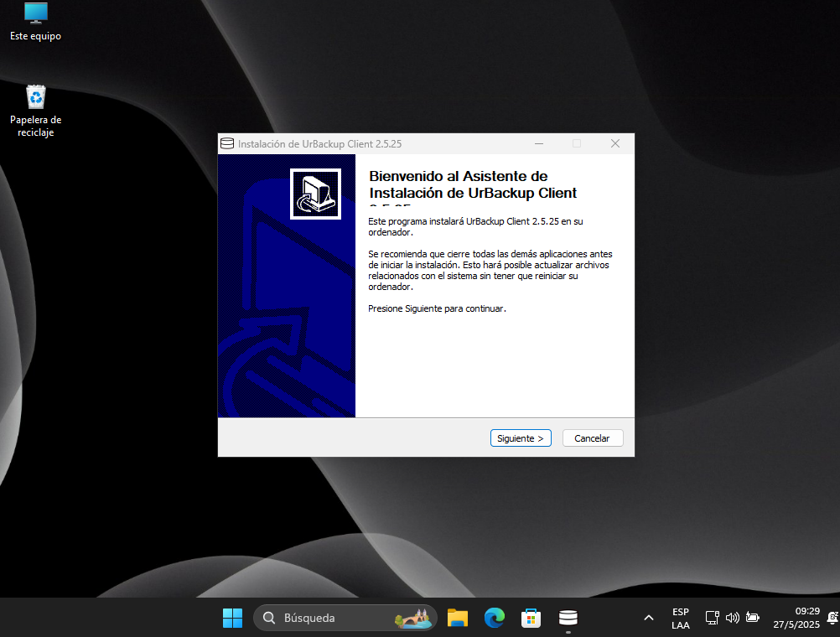The width and height of the screenshot is (840, 637).
Task: Select the UrBackup installer icon on the taskbar
Action: (568, 618)
